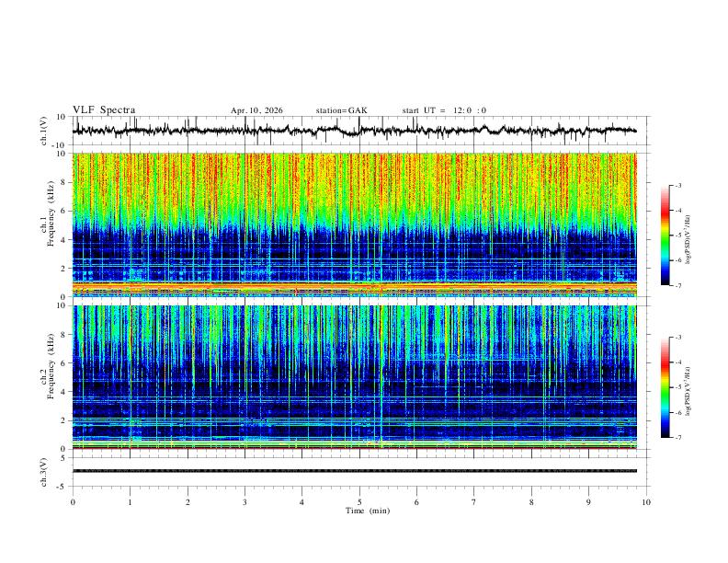Click log(PSD) label beside ch.1 color bar
728x563 pixels.
click(x=688, y=240)
